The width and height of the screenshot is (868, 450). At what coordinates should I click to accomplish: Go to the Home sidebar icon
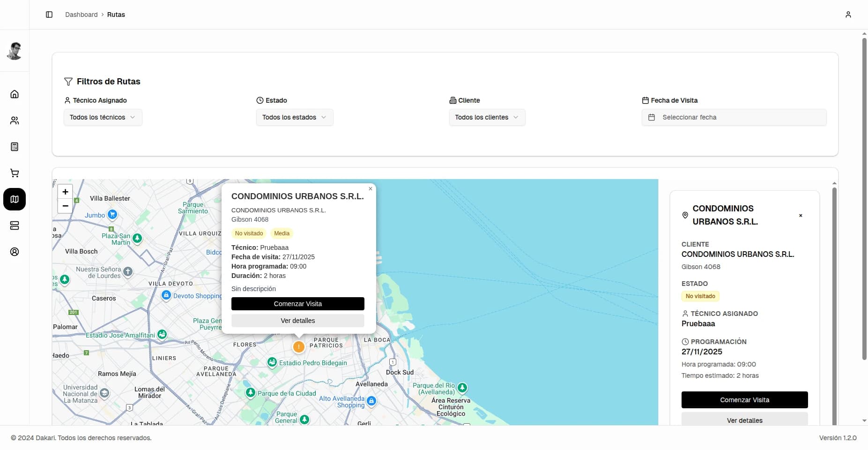pos(15,94)
